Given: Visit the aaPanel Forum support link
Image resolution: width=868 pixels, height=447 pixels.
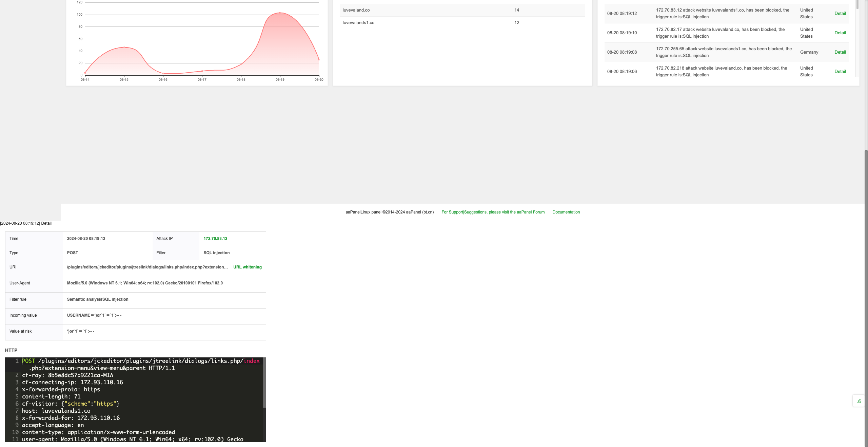Looking at the screenshot, I should point(493,212).
